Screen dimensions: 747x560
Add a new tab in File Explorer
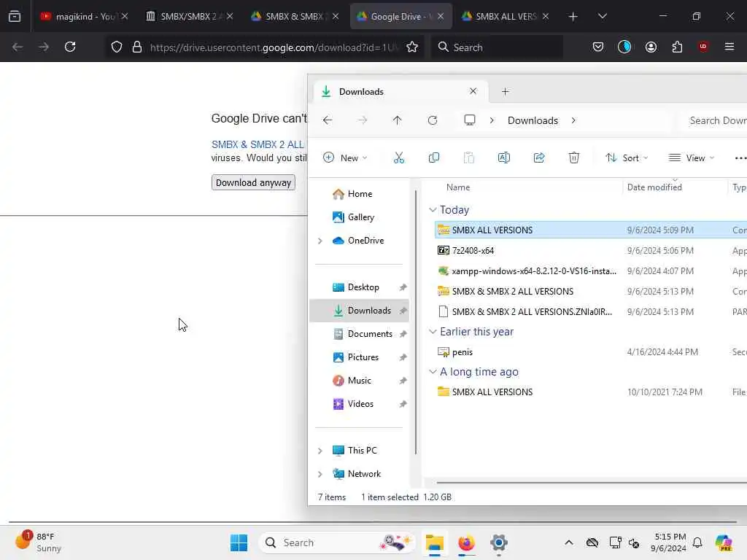[x=506, y=91]
